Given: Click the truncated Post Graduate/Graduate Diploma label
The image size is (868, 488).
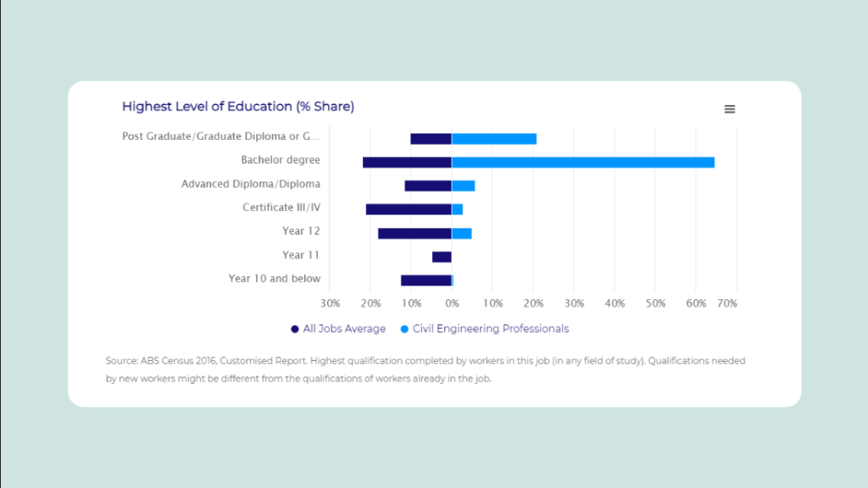Looking at the screenshot, I should tap(221, 136).
